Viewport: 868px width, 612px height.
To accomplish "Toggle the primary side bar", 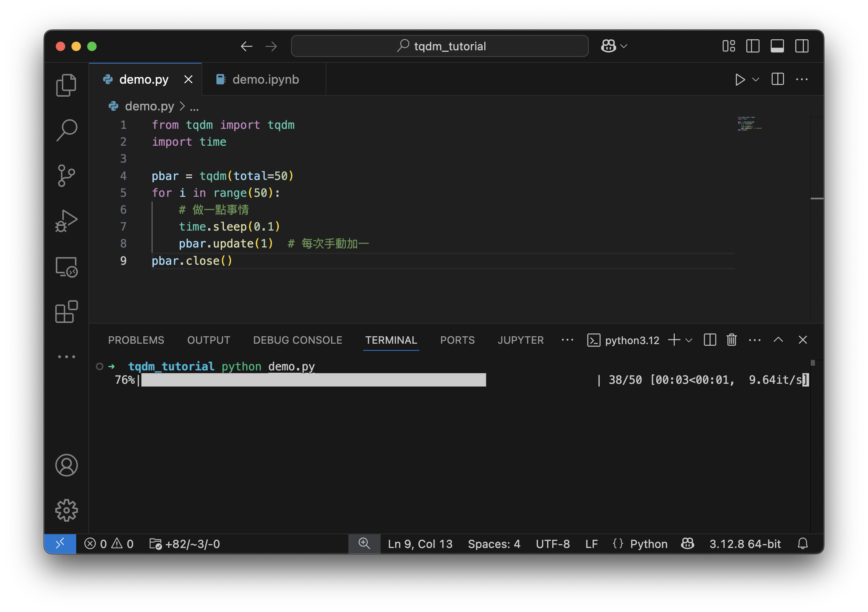I will click(x=753, y=46).
